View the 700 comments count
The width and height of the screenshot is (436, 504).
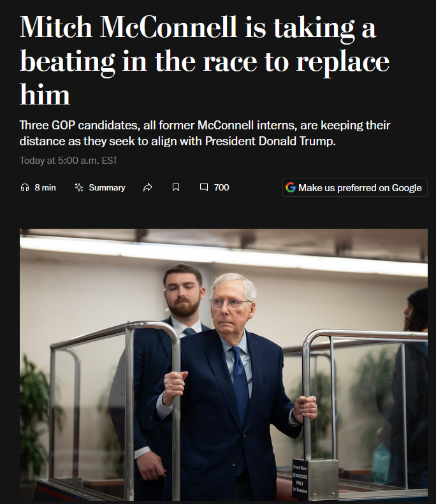coord(222,187)
